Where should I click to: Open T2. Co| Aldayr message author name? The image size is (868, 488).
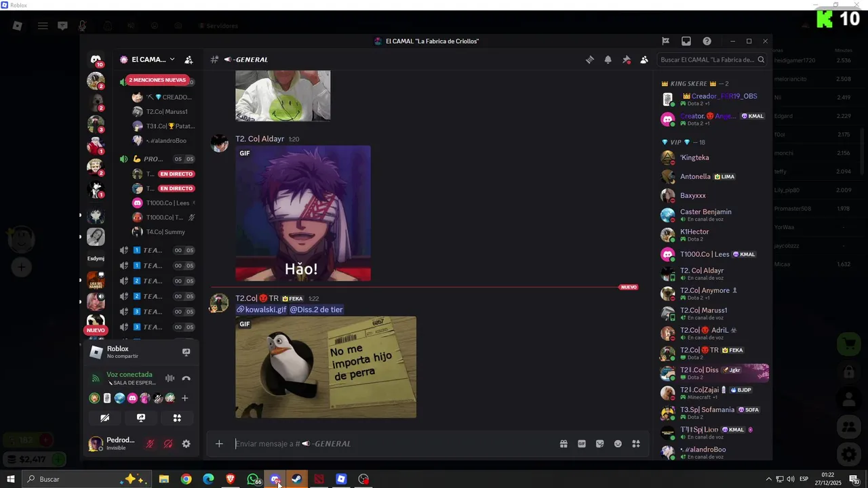point(260,139)
